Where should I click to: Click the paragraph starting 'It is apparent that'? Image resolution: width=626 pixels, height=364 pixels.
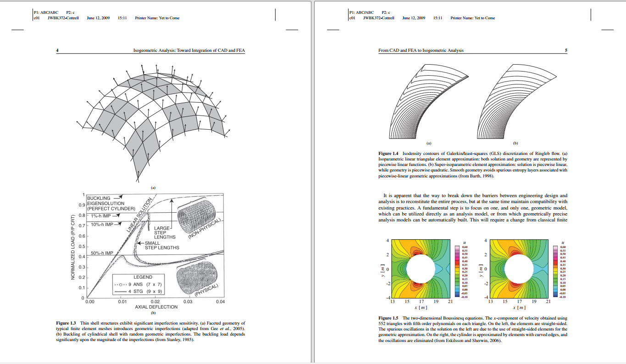pyautogui.click(x=473, y=208)
